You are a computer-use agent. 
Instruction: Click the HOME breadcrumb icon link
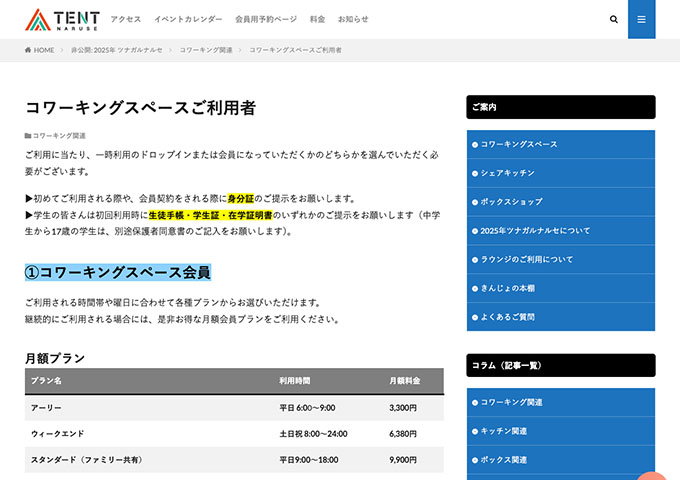(40, 49)
